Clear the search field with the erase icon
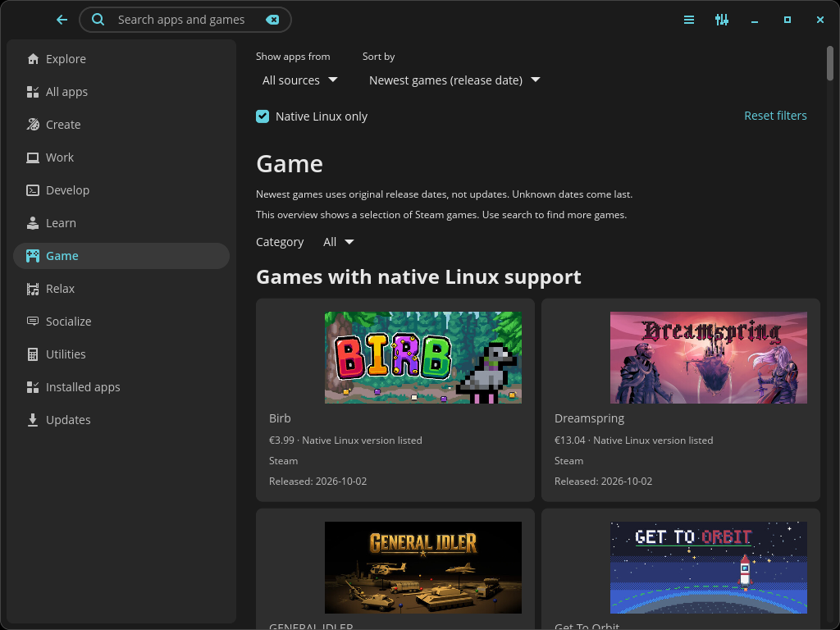The height and width of the screenshot is (630, 840). 272,20
